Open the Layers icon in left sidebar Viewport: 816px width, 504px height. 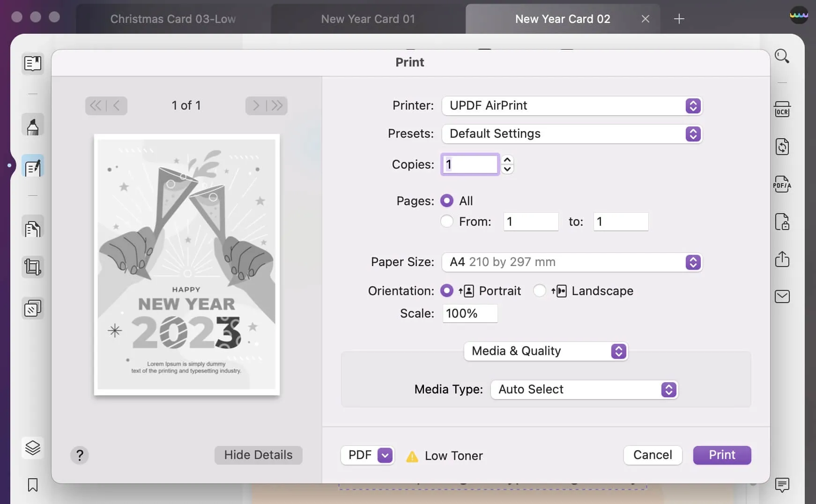click(33, 448)
